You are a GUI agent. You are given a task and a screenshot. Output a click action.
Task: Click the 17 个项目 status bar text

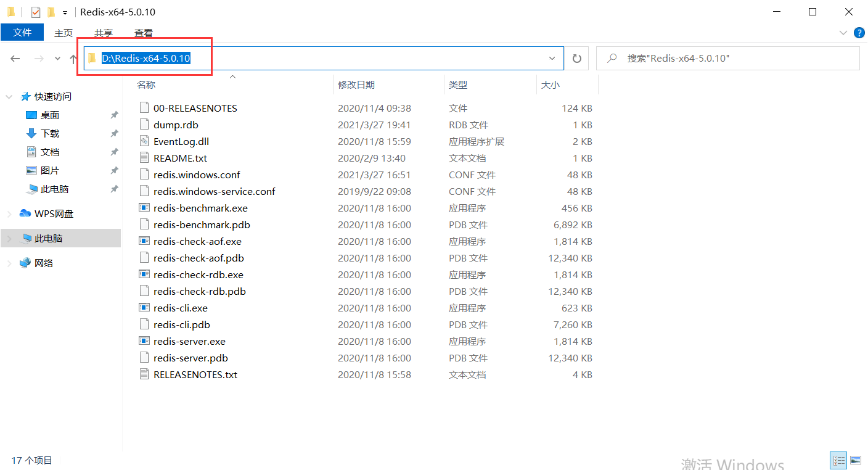32,460
